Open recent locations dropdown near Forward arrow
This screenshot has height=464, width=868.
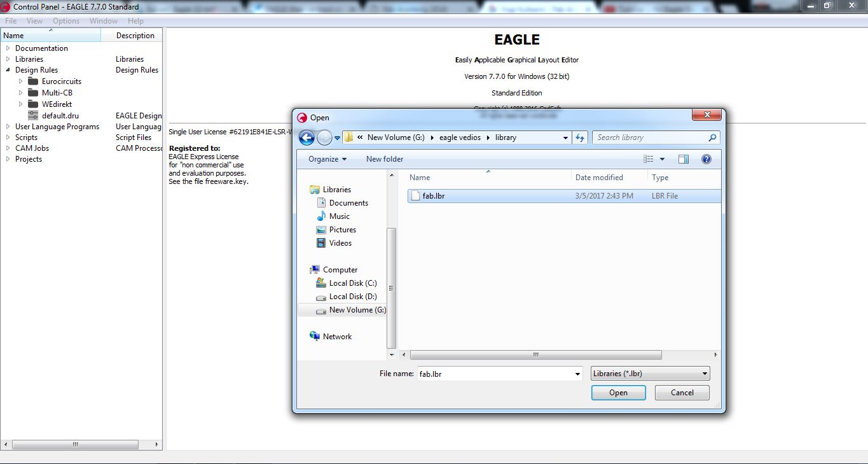point(337,138)
